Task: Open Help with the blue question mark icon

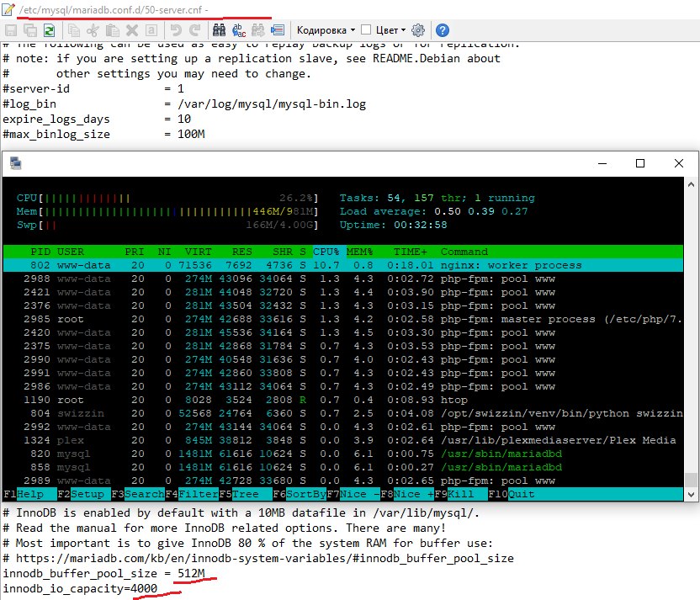Action: 443,30
